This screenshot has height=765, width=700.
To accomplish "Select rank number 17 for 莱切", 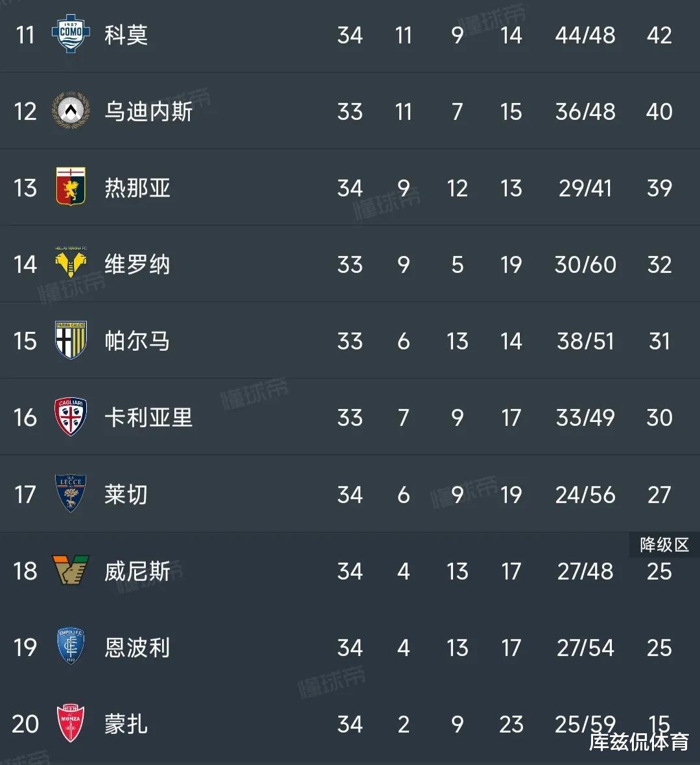I will tap(25, 495).
